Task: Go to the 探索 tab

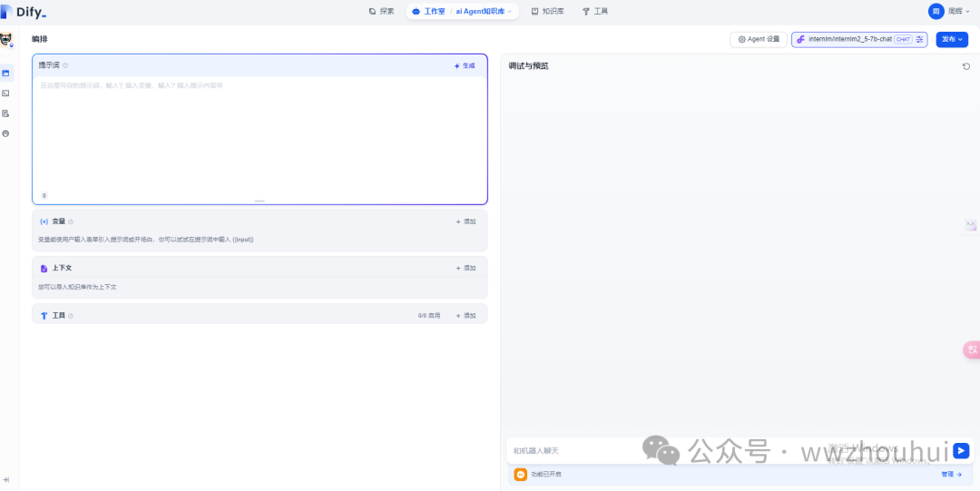Action: pos(381,12)
